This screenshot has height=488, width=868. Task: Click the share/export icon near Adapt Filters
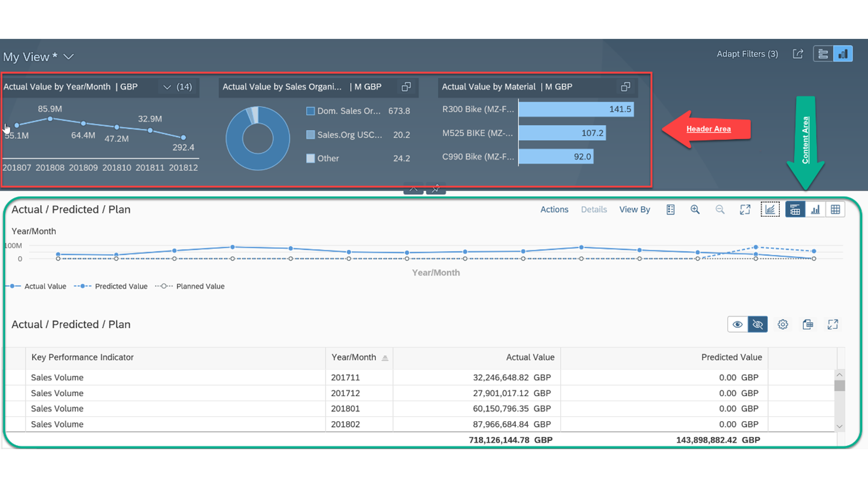(798, 54)
